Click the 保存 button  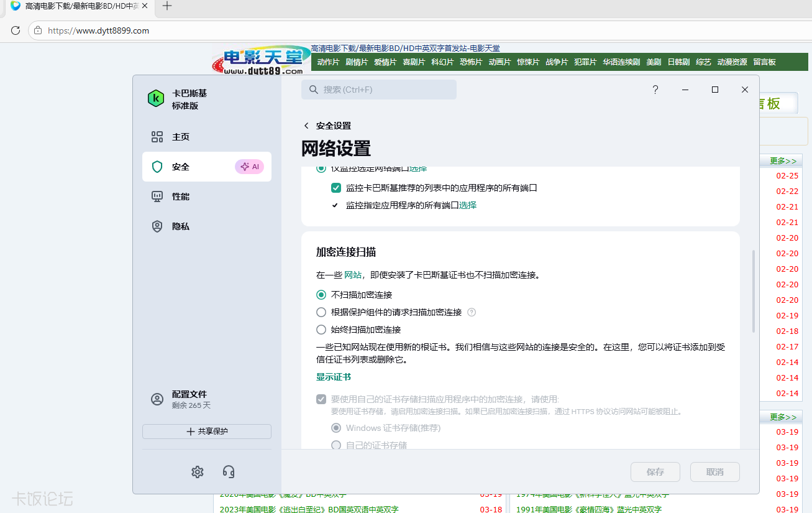[655, 471]
